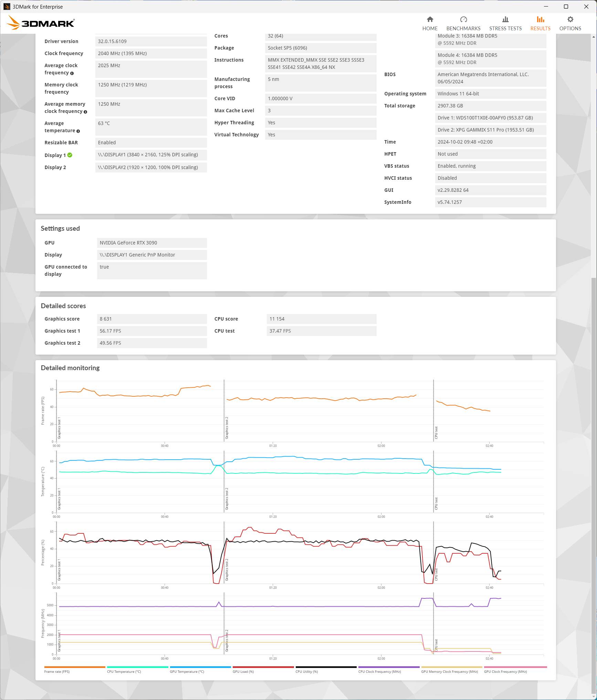The image size is (597, 700).
Task: Select the Graphics test 1 value 56.17 FPS
Action: coord(152,331)
